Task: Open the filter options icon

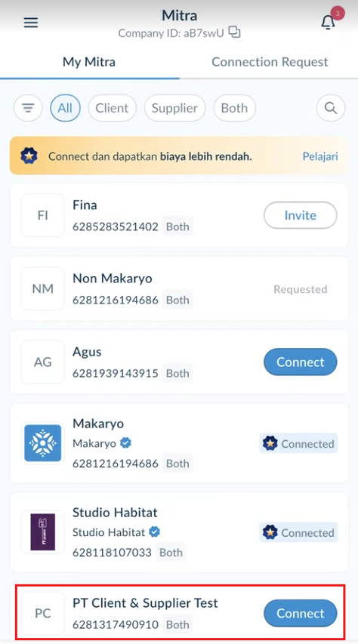Action: [x=28, y=108]
